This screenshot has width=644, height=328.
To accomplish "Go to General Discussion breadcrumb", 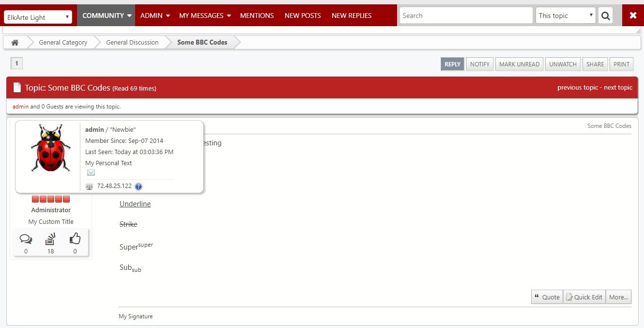I will click(132, 42).
